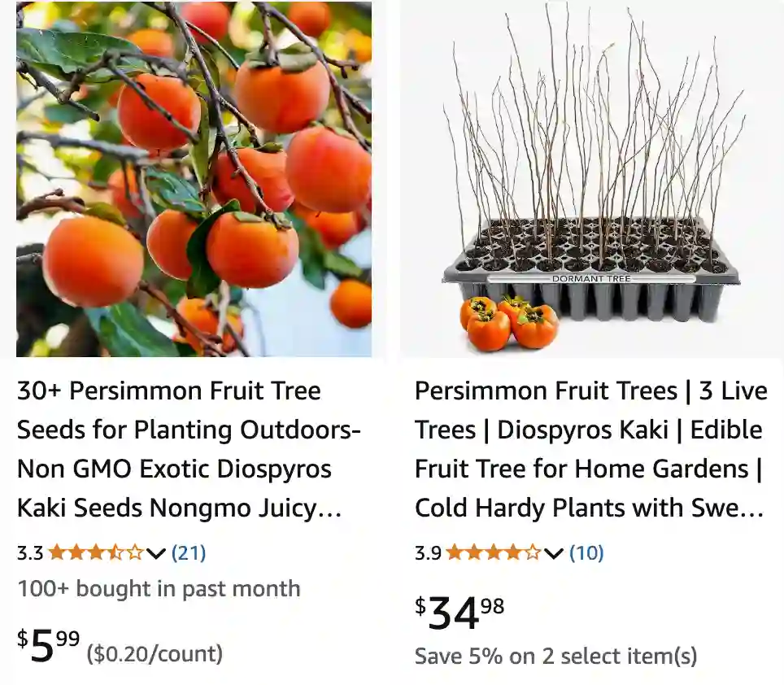Click the 100+ bought in past month text
The height and width of the screenshot is (685, 784).
159,589
